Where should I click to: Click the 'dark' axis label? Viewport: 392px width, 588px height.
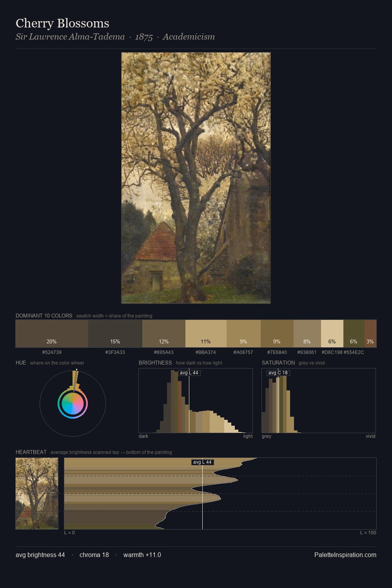point(143,436)
